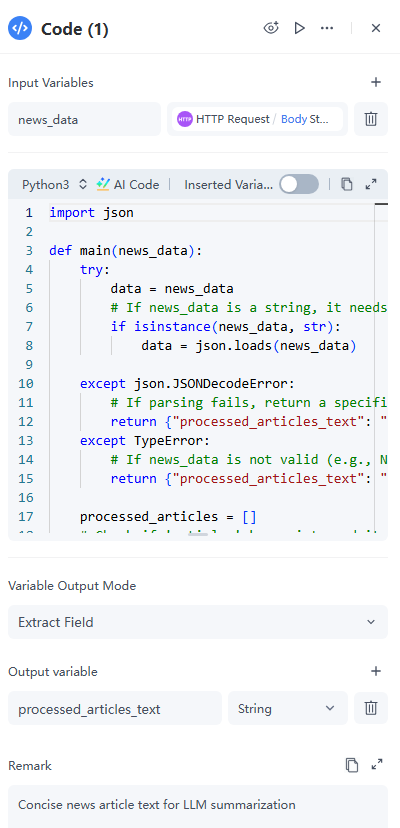Delete the processed_articles_text output variable

(371, 708)
